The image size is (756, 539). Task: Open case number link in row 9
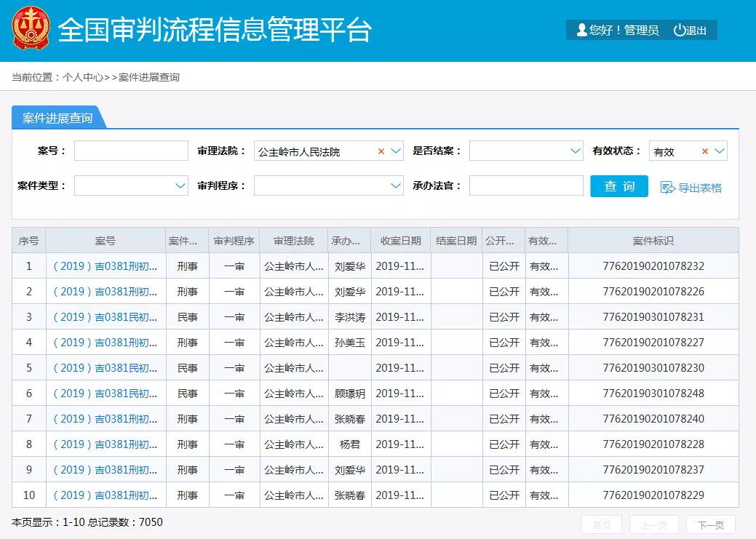[105, 470]
